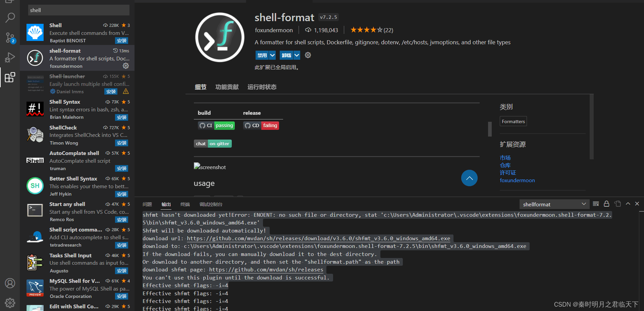Open the shfmt download url link

click(x=318, y=239)
